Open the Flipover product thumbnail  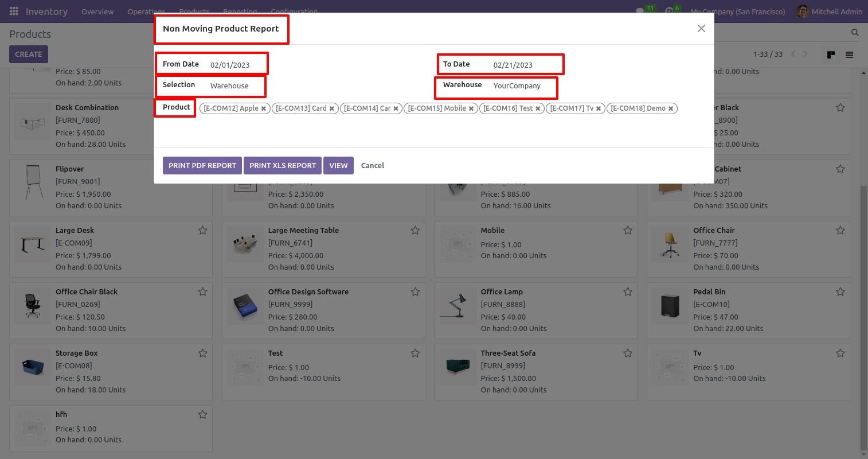click(33, 182)
